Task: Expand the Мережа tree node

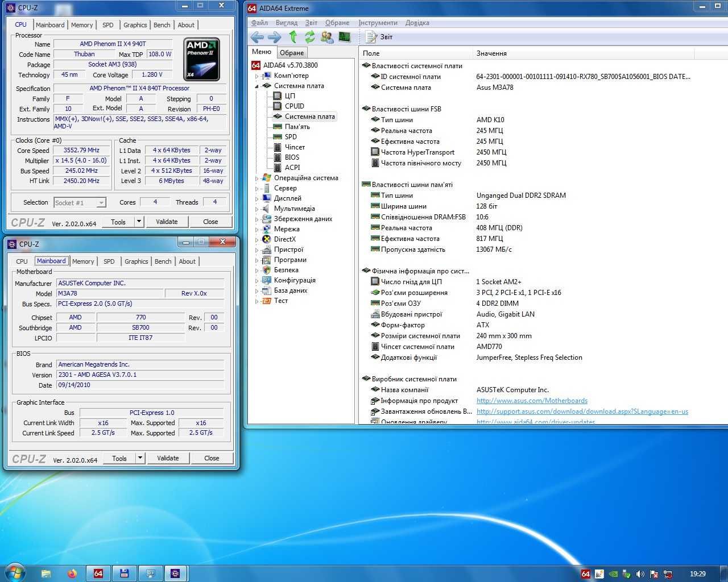Action: (257, 229)
